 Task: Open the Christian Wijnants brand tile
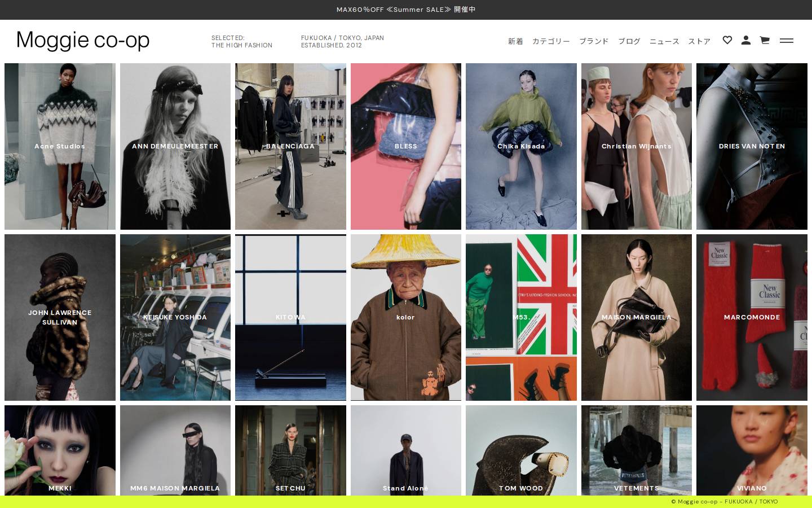637,146
